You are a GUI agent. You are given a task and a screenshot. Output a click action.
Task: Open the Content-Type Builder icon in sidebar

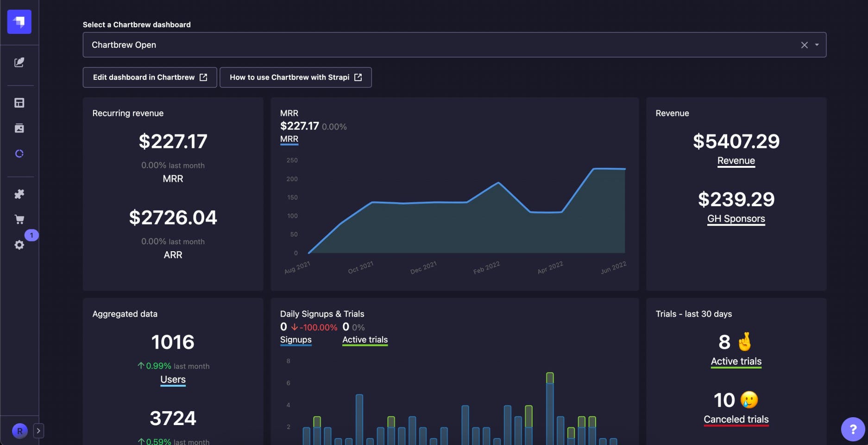19,102
